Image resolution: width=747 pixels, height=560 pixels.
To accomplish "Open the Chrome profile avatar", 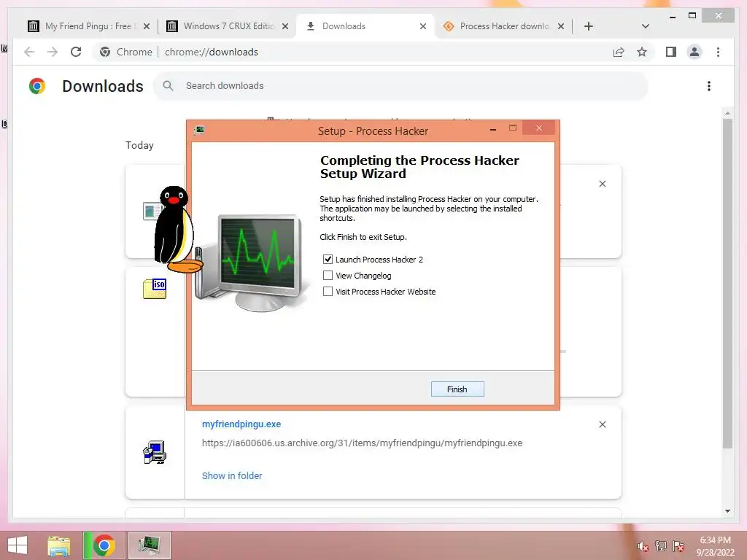I will 694,52.
